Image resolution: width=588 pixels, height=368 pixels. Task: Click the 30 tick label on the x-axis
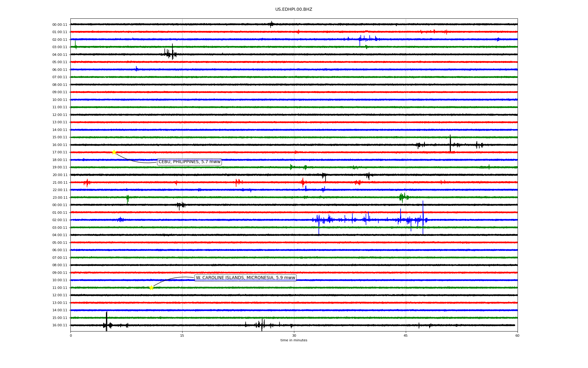(294, 336)
